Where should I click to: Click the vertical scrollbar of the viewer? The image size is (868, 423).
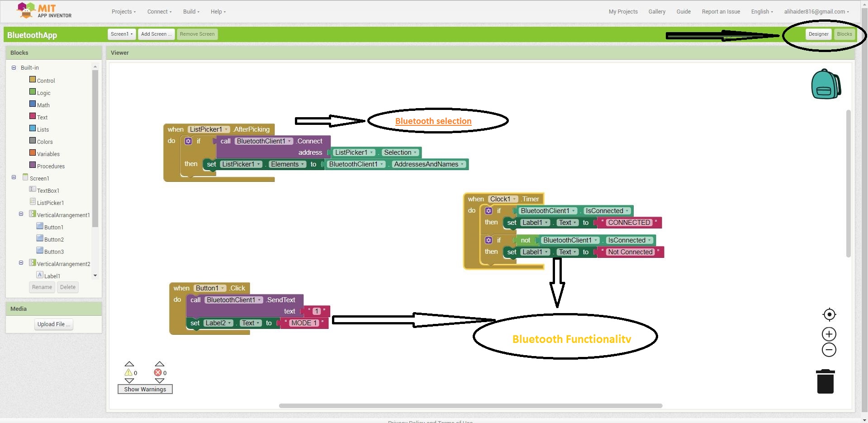[849, 183]
